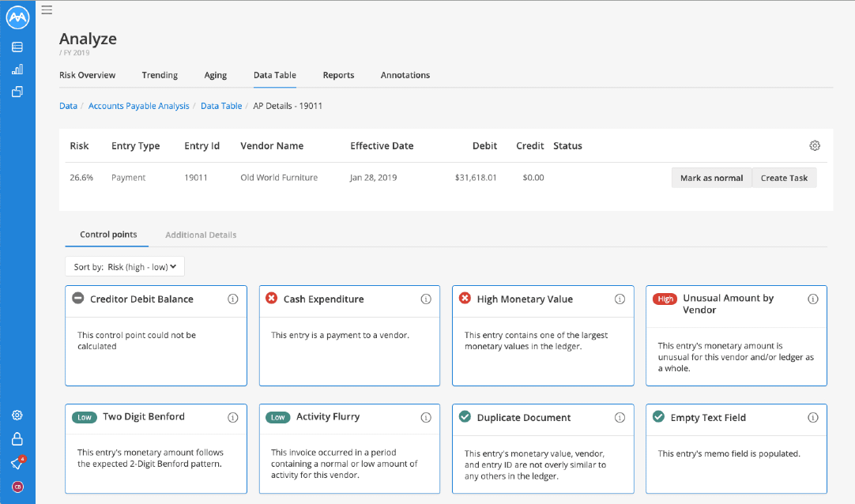This screenshot has width=855, height=504.
Task: Click the Effective Date column header
Action: (x=382, y=145)
